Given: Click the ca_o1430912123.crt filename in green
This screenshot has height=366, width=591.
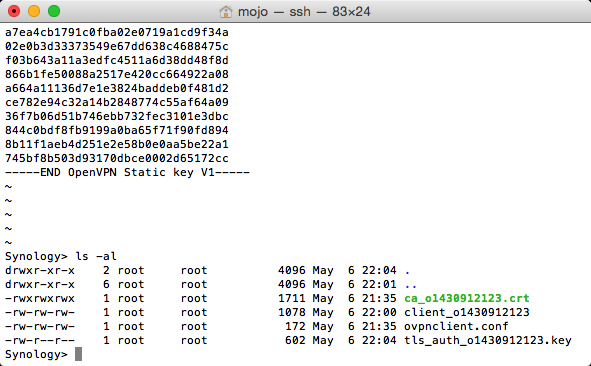Looking at the screenshot, I should [x=467, y=299].
